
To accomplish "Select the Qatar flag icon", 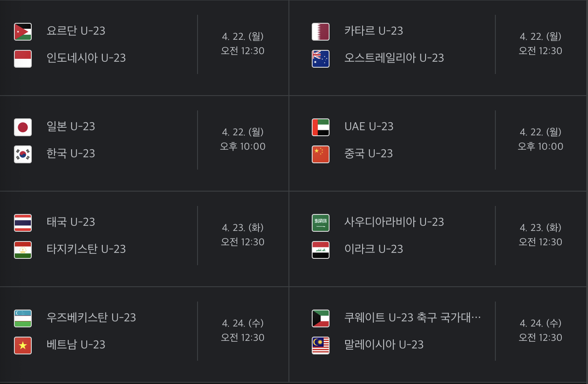I will [320, 32].
